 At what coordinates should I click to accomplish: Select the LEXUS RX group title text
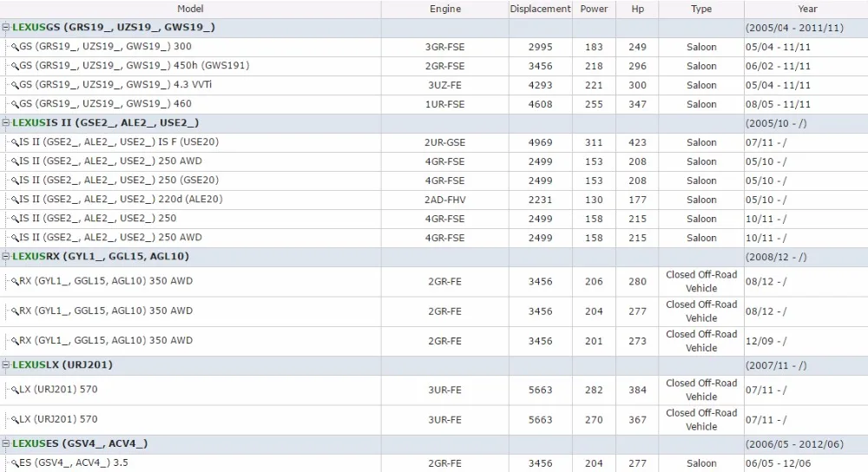[100, 256]
